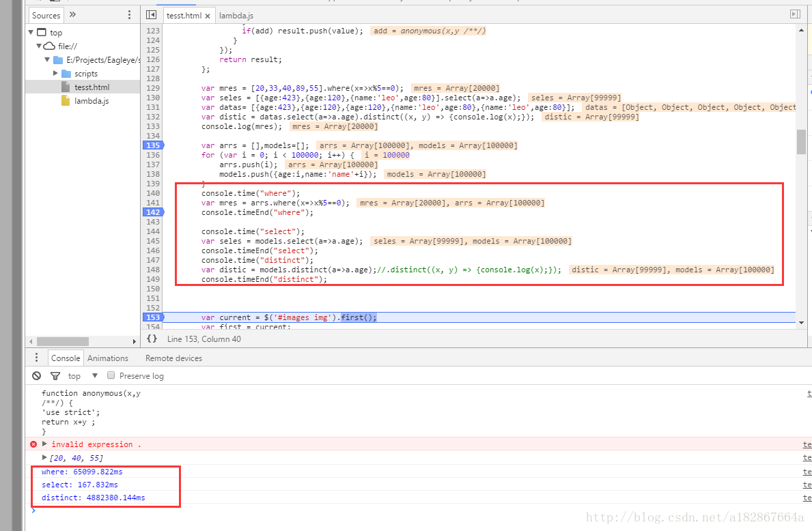
Task: Click the editor vertical scrollbar thumb
Action: (x=802, y=142)
